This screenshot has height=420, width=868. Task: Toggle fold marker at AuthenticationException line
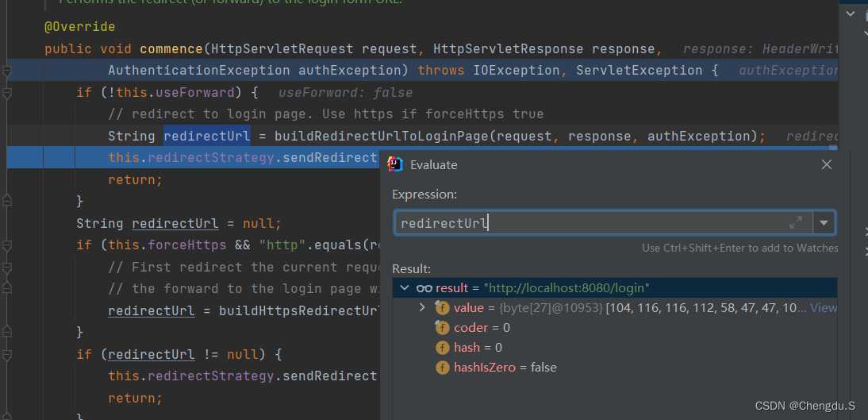pyautogui.click(x=6, y=71)
